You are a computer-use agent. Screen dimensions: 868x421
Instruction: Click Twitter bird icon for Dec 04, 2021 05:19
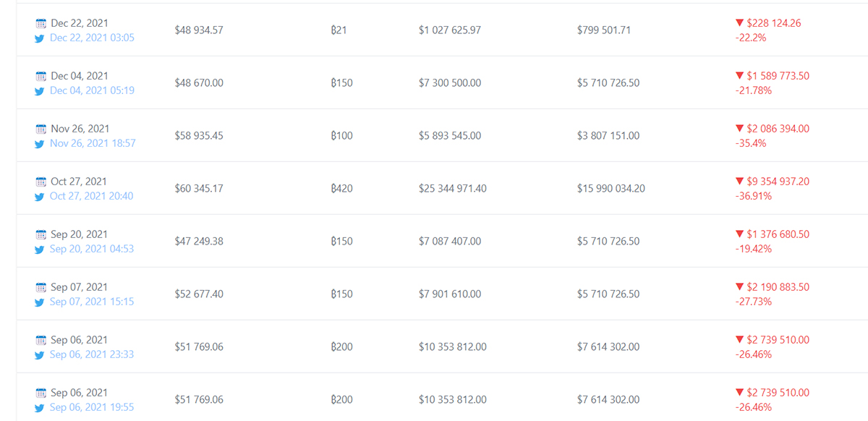click(x=41, y=90)
